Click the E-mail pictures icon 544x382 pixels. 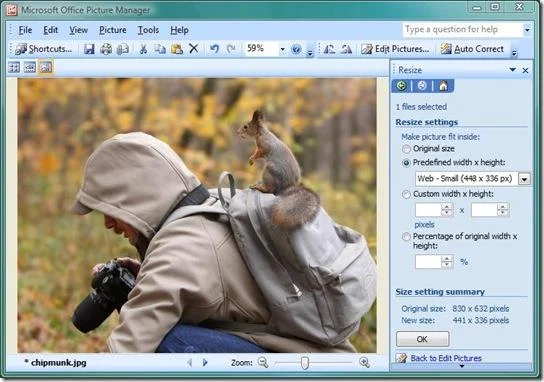pos(122,49)
